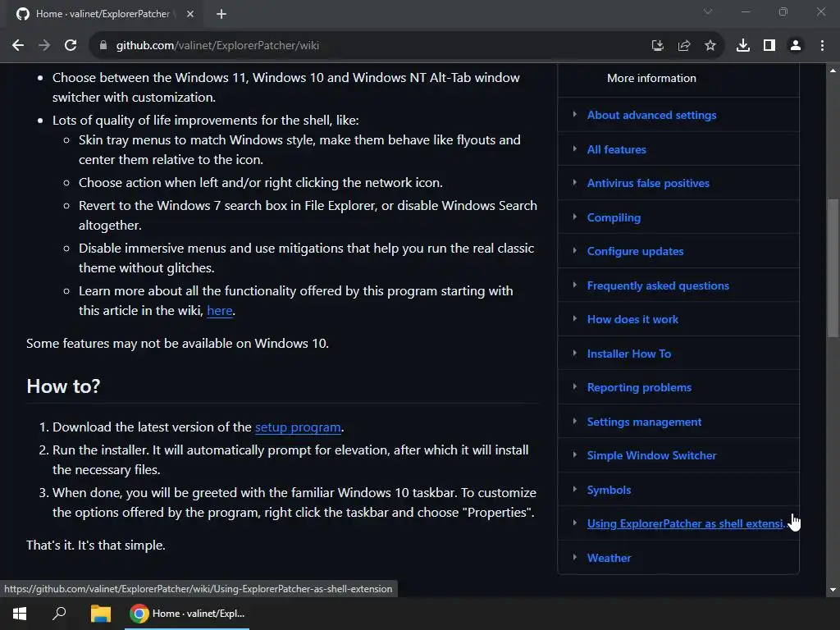Screen dimensions: 840x630
Task: Open the Frequently asked questions page
Action: coord(658,285)
